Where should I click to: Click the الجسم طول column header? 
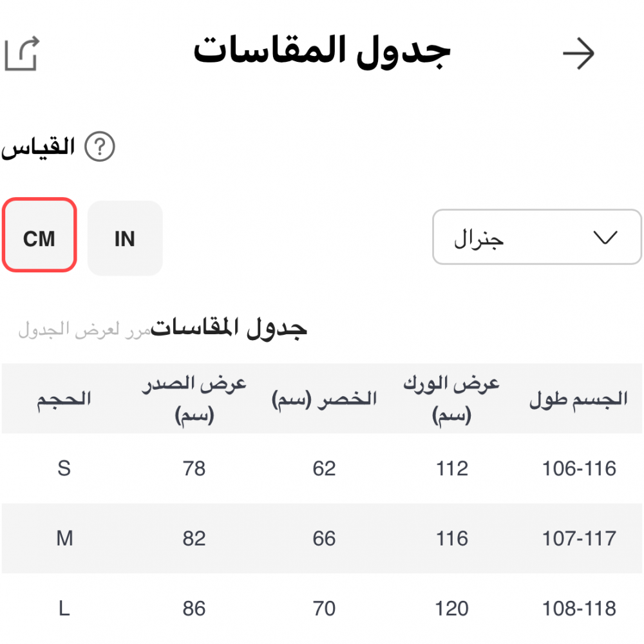(x=578, y=399)
